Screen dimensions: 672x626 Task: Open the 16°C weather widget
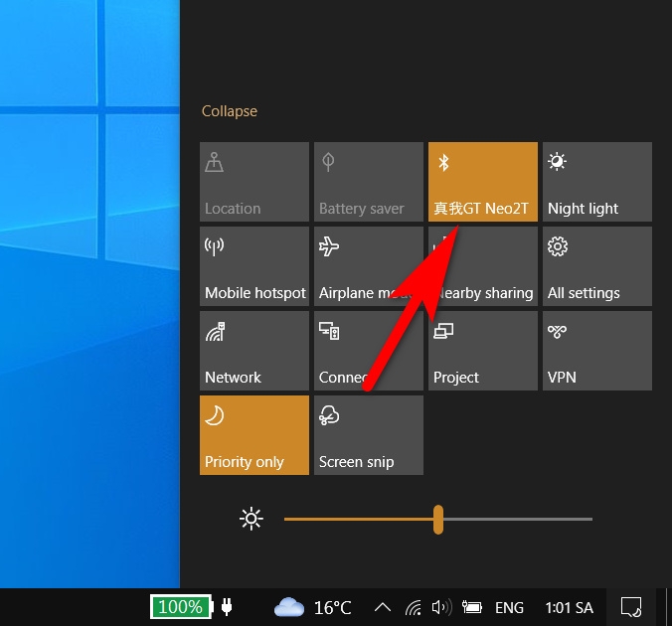pos(312,607)
